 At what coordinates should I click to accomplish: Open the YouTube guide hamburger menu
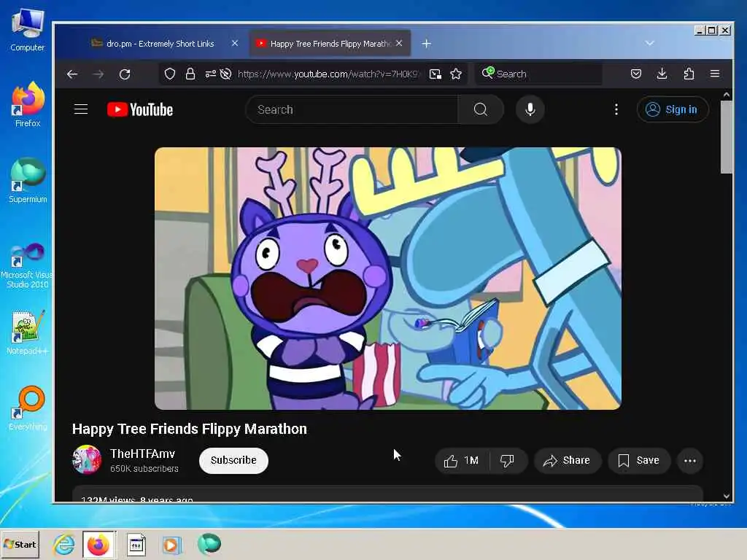point(81,109)
